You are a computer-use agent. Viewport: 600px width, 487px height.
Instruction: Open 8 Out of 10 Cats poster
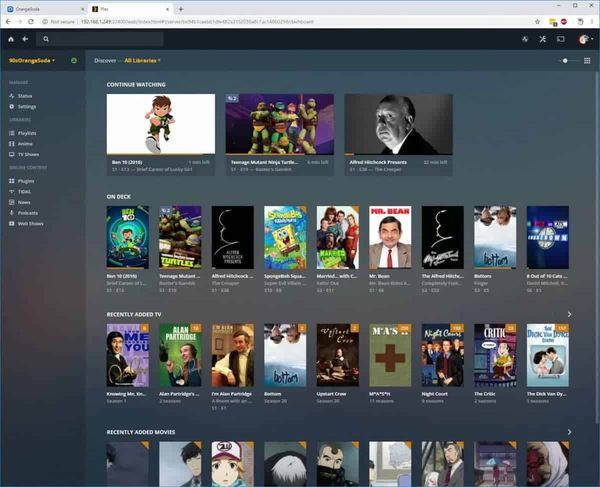(548, 237)
